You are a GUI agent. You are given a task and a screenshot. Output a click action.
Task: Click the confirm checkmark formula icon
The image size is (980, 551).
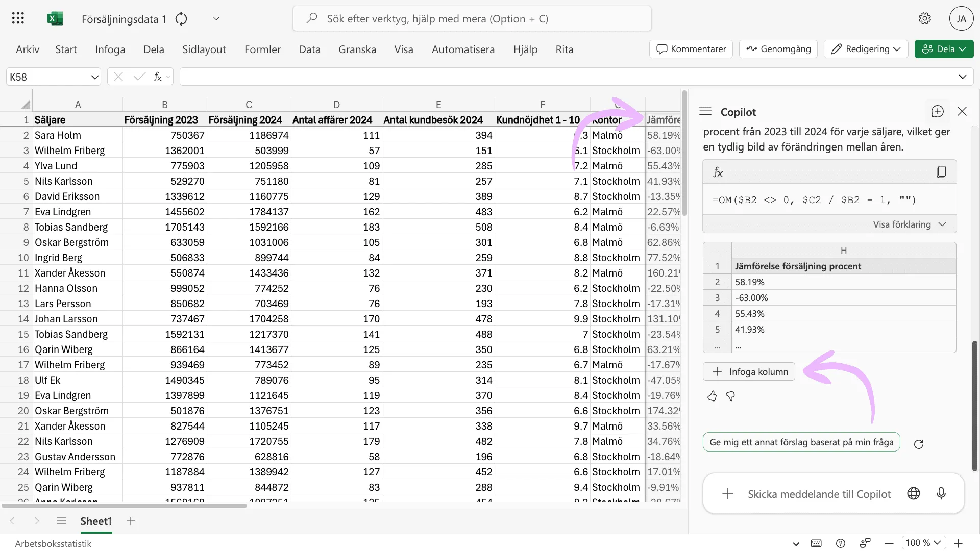point(139,77)
